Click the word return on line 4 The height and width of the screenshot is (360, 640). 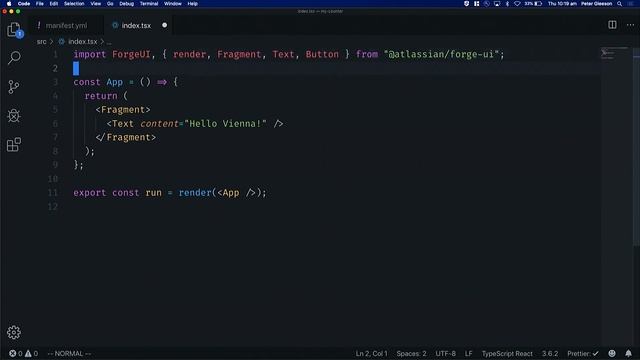pos(101,96)
